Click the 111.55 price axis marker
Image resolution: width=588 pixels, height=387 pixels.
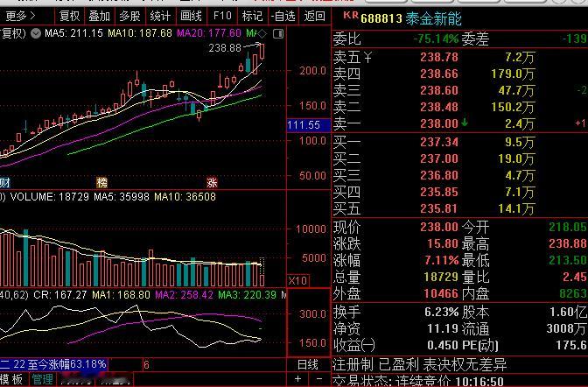[309, 125]
